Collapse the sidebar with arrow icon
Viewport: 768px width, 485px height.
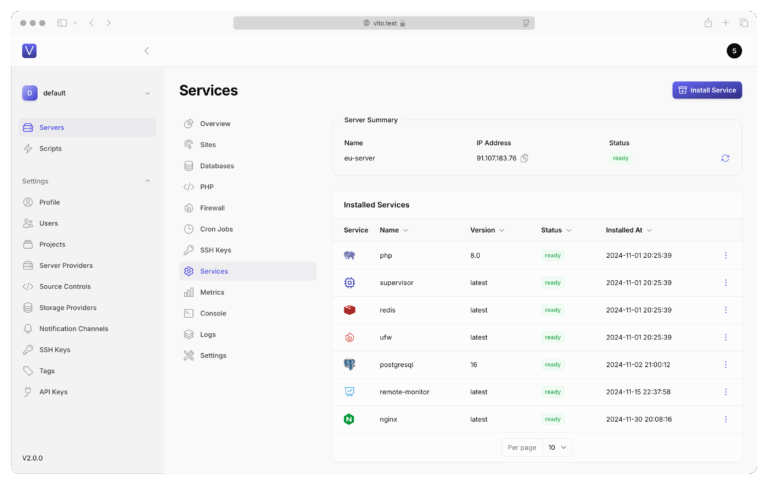point(147,51)
